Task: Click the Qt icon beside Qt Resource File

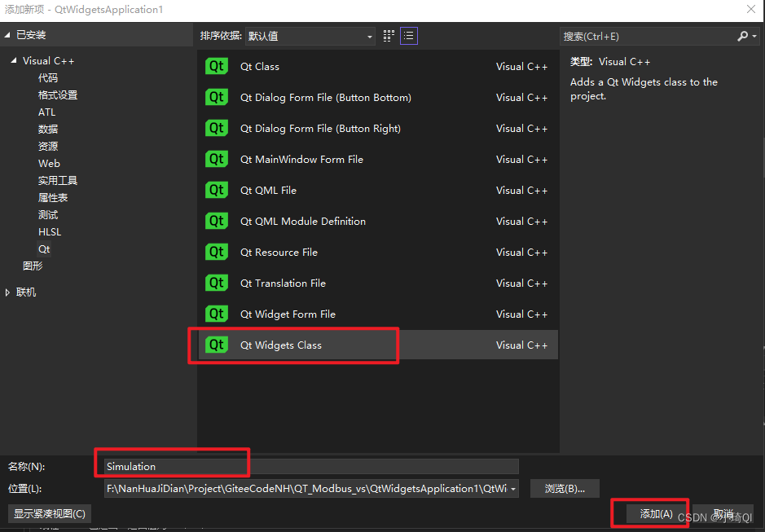Action: [x=217, y=252]
